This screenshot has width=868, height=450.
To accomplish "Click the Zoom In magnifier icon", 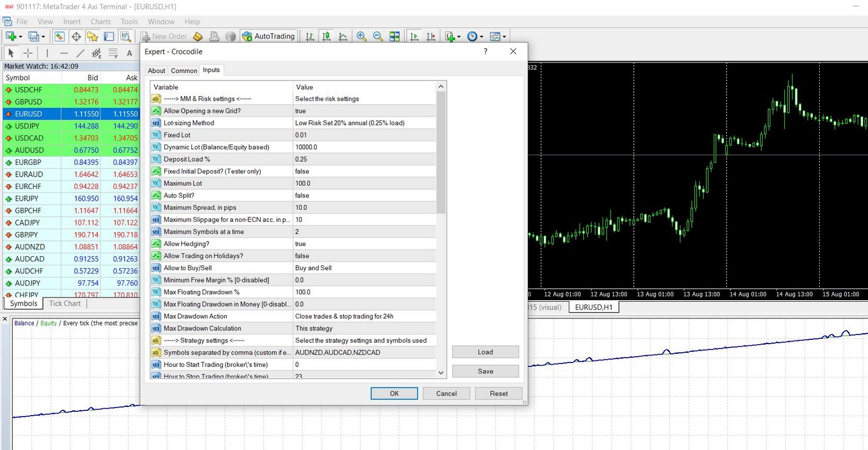I will (361, 37).
